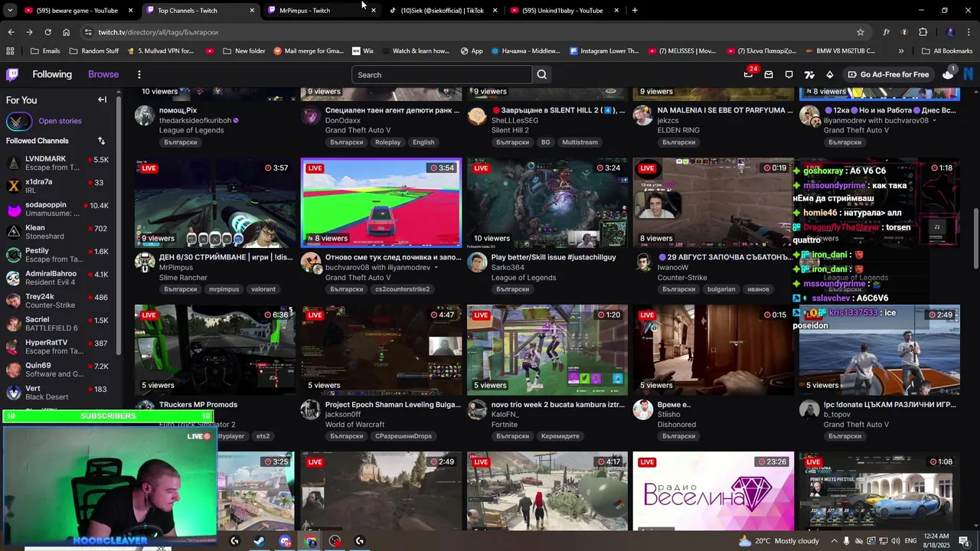Click the Twitch logo home icon
This screenshot has width=980, height=551.
[12, 74]
